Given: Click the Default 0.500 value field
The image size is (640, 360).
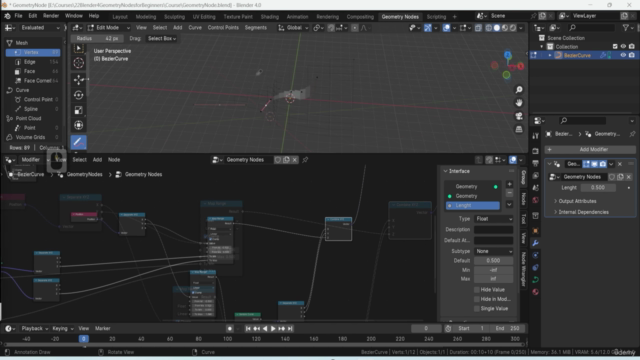Looking at the screenshot, I should tap(493, 260).
